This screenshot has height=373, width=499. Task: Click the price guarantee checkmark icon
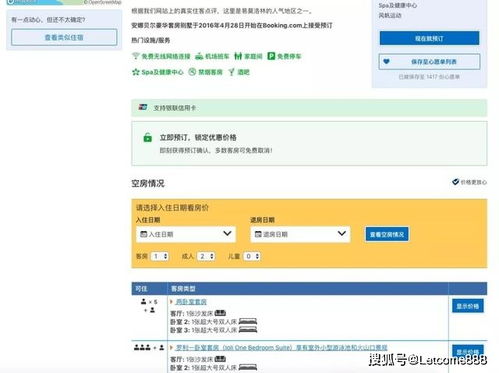[x=455, y=182]
